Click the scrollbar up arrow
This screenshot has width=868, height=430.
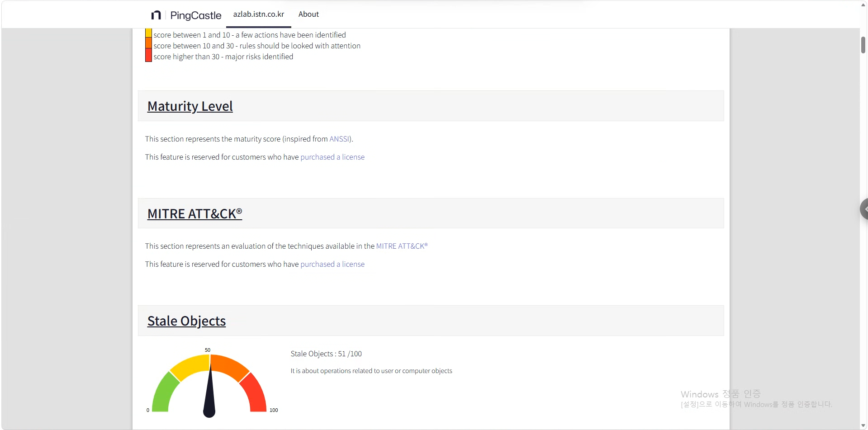863,5
